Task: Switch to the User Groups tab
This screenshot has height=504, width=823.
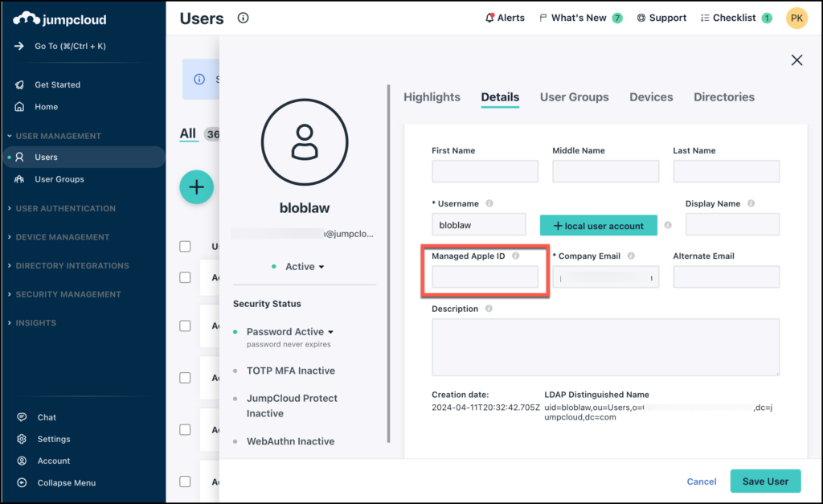Action: point(574,97)
